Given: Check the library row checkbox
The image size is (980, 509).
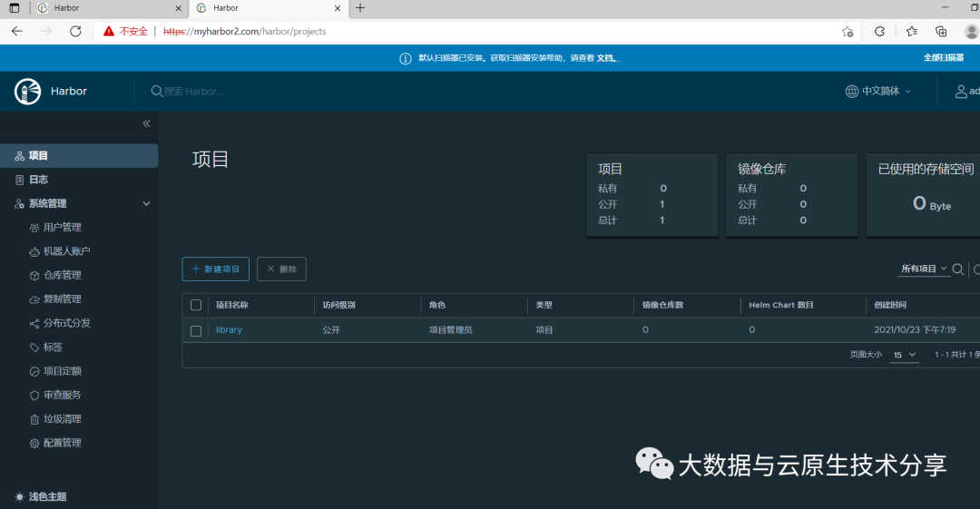Looking at the screenshot, I should pos(196,331).
